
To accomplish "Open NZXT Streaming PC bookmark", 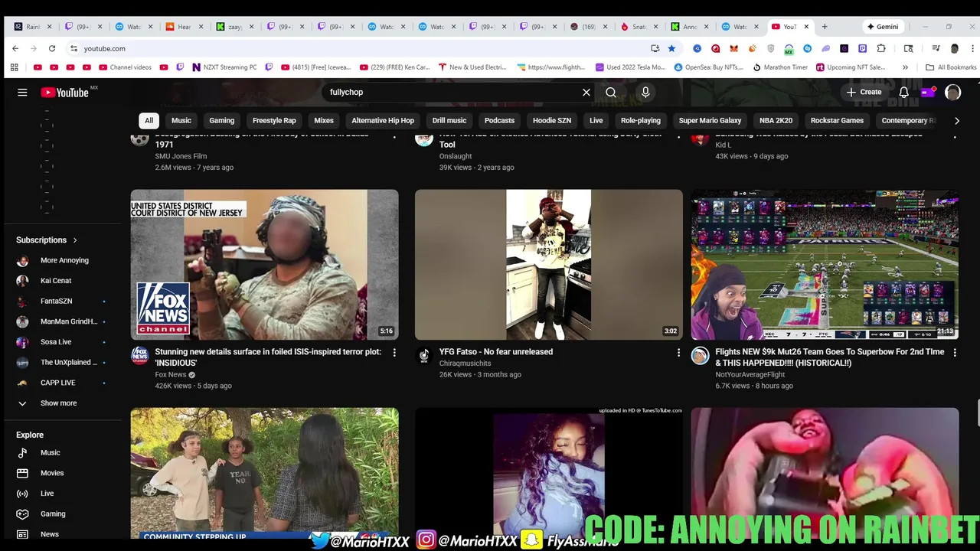I will 224,67.
